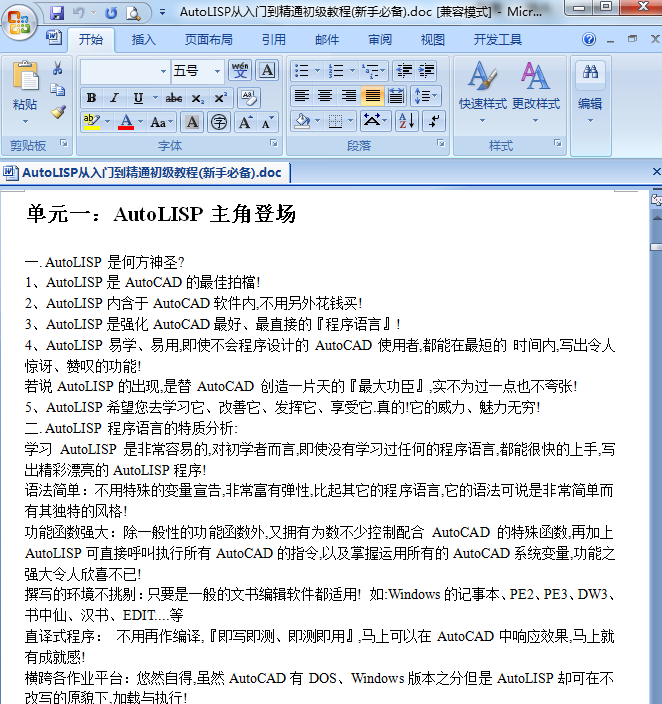The image size is (662, 704).
Task: Toggle Italic formatting
Action: click(x=115, y=98)
